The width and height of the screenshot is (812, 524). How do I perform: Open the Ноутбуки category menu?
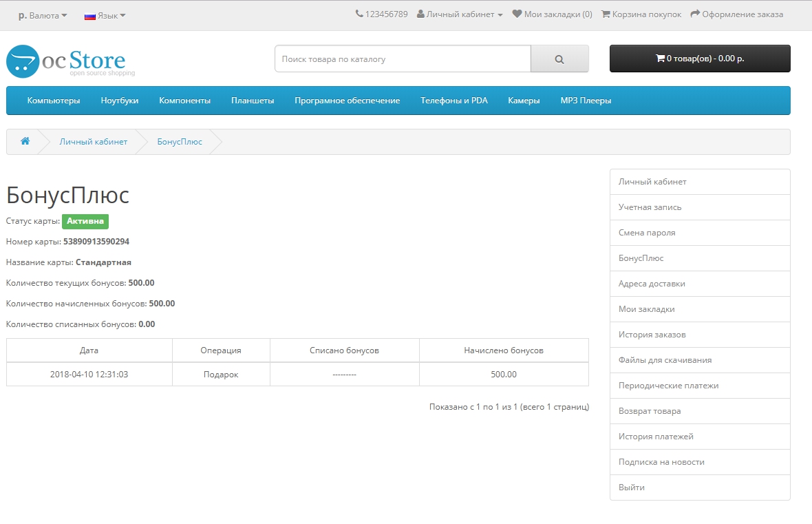(120, 101)
